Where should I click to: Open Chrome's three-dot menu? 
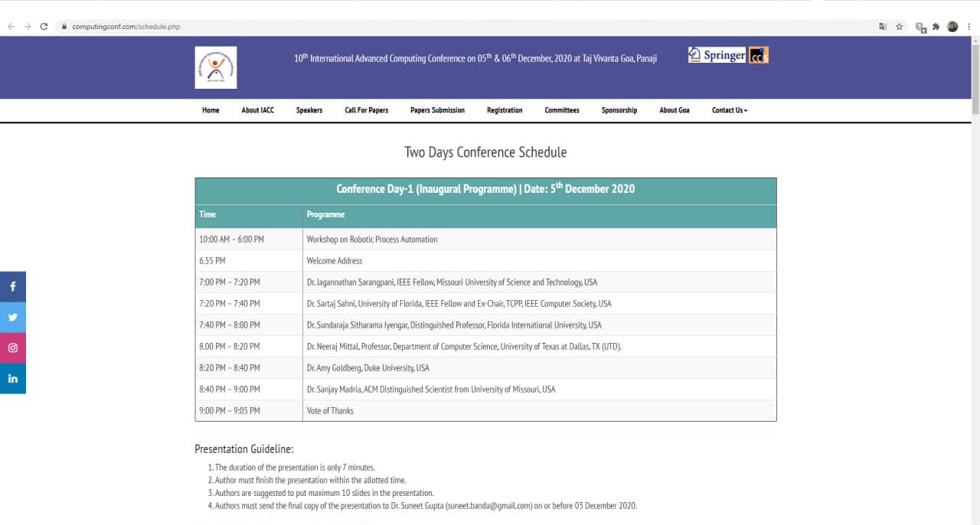tap(969, 27)
